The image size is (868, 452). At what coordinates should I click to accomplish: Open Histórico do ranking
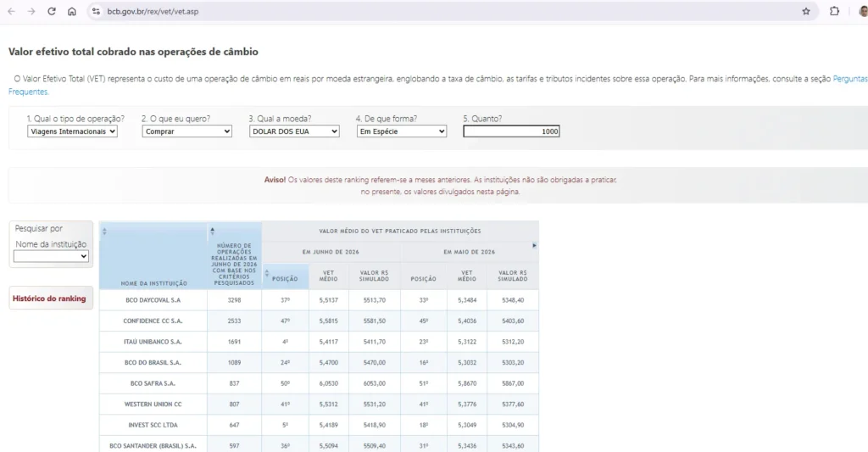pyautogui.click(x=49, y=298)
